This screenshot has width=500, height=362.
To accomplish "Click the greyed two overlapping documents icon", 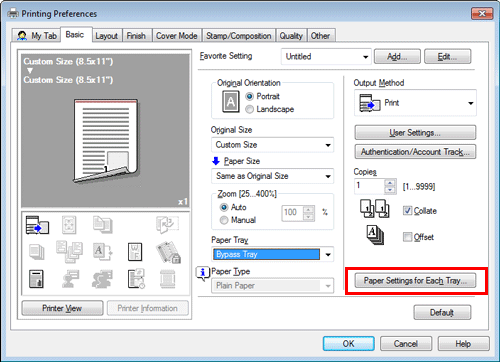I will [x=102, y=224].
